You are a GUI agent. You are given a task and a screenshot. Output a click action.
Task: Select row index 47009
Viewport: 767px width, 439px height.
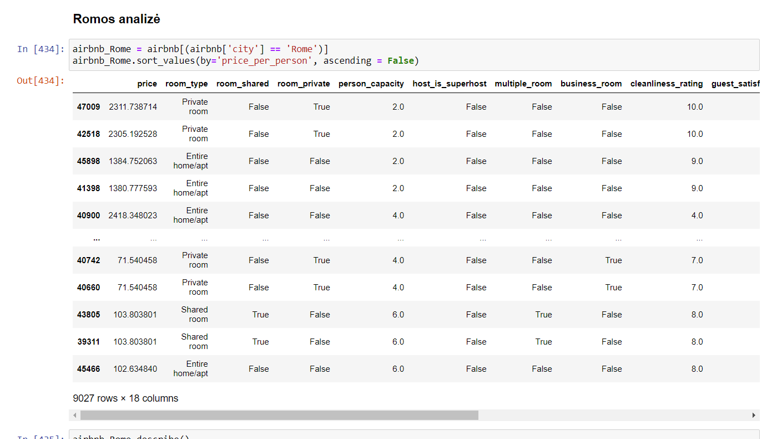tap(88, 107)
